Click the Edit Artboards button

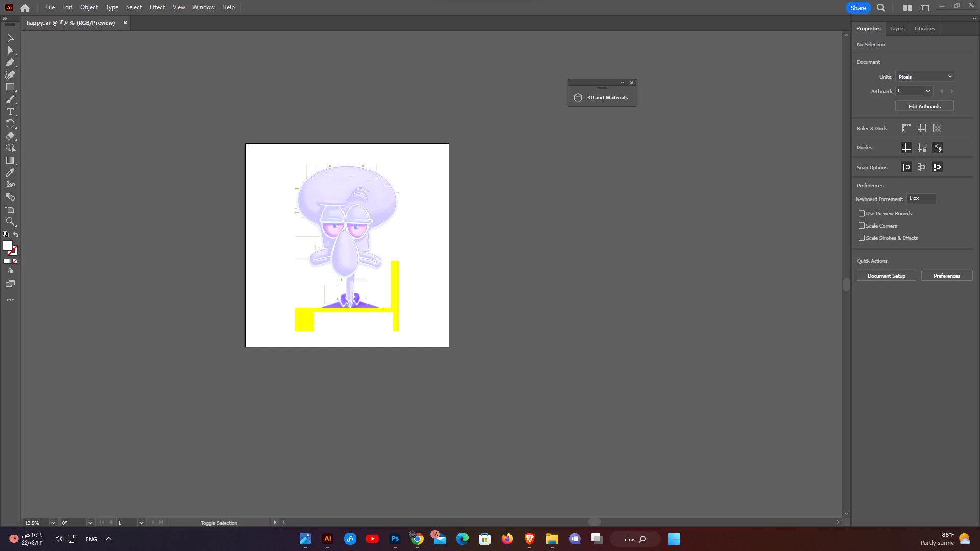[x=924, y=106]
